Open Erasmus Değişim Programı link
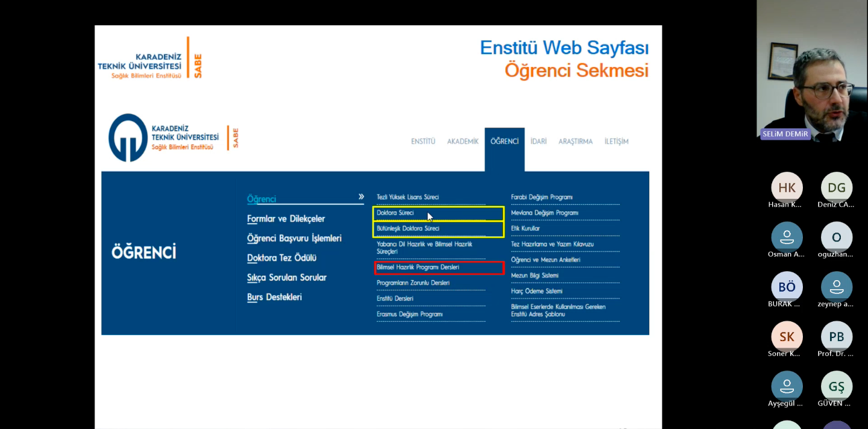The height and width of the screenshot is (429, 868). tap(410, 314)
